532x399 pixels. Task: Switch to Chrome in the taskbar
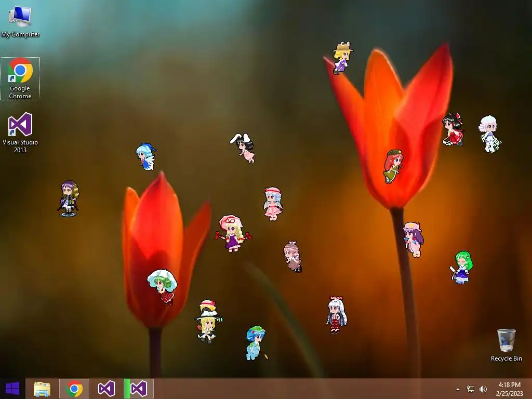coord(74,389)
